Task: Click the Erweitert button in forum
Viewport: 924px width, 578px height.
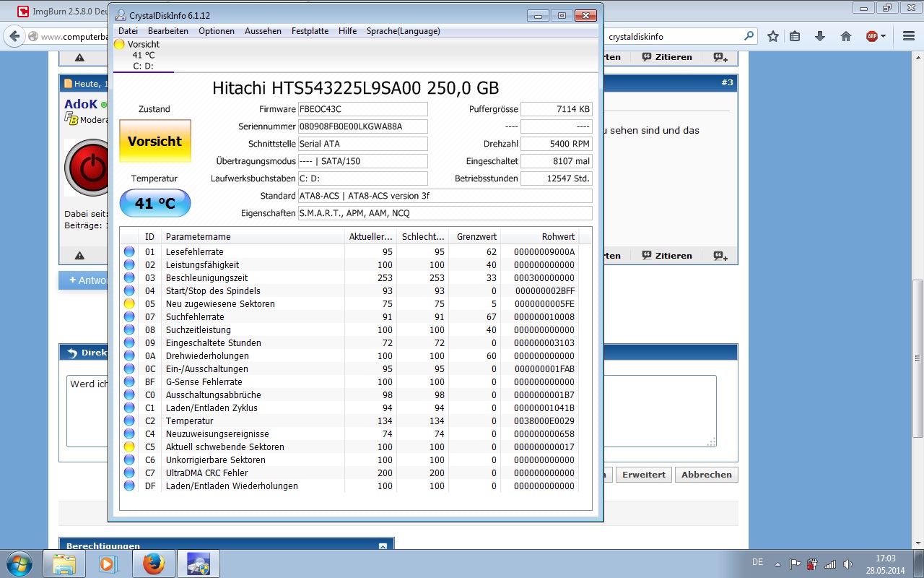Action: pyautogui.click(x=644, y=475)
